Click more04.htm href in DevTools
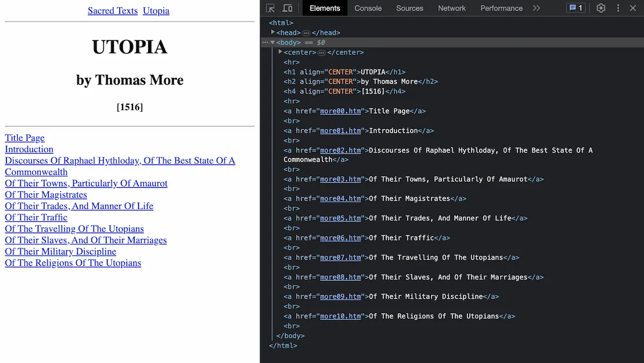644x363 pixels. pos(340,199)
